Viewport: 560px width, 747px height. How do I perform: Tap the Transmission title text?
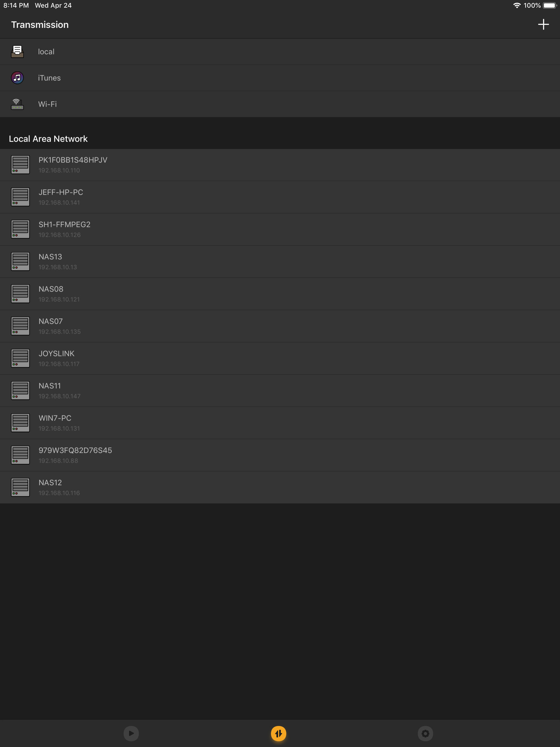click(40, 25)
